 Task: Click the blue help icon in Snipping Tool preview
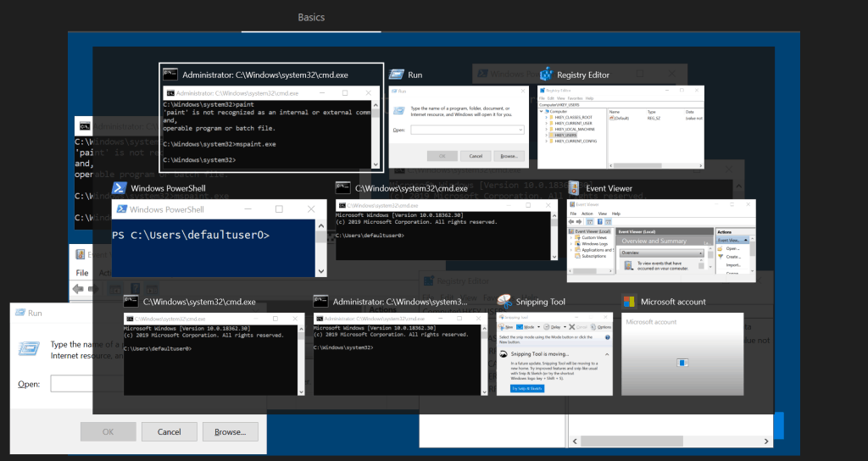point(607,337)
